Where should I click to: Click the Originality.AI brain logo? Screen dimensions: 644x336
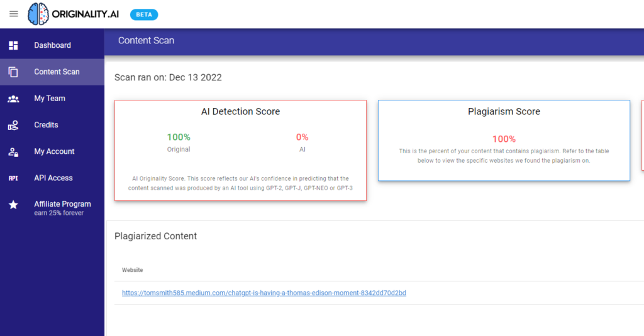38,14
